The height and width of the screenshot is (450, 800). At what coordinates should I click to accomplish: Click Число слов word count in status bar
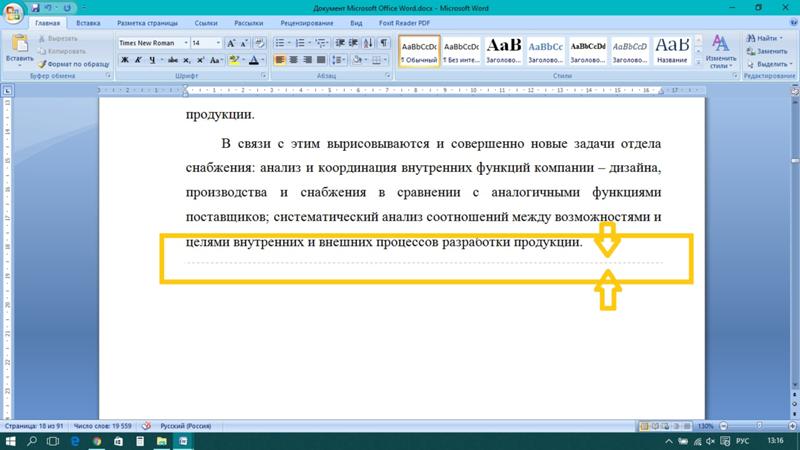(103, 426)
